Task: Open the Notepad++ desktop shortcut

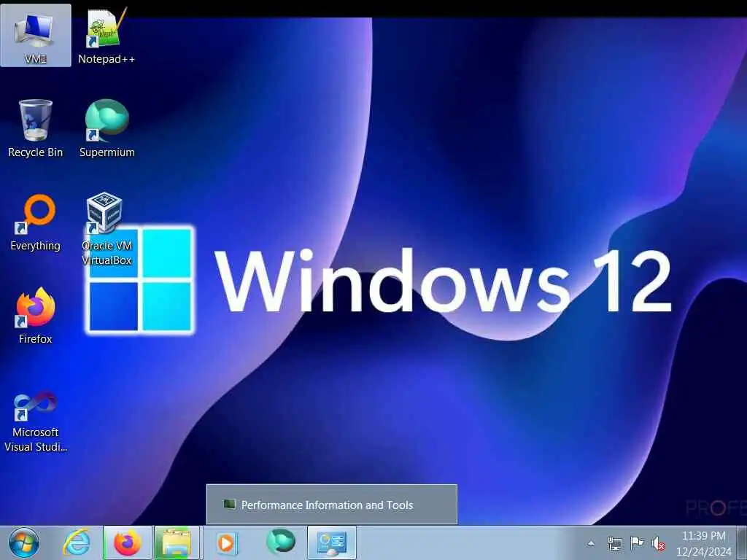Action: (x=107, y=36)
